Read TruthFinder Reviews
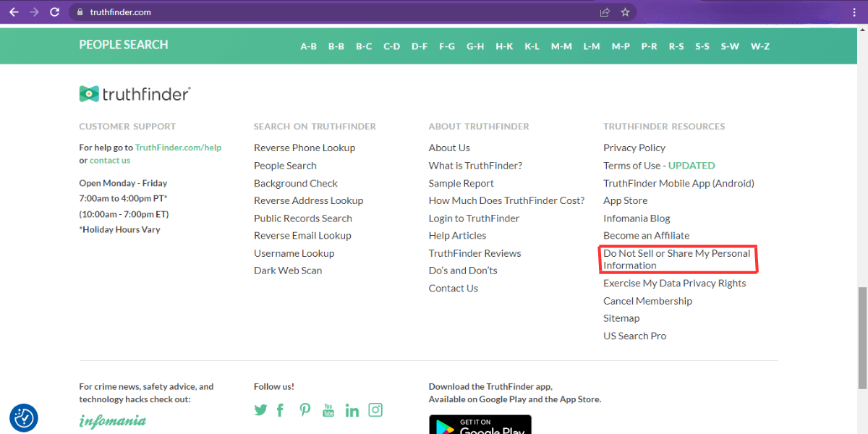 (x=475, y=253)
